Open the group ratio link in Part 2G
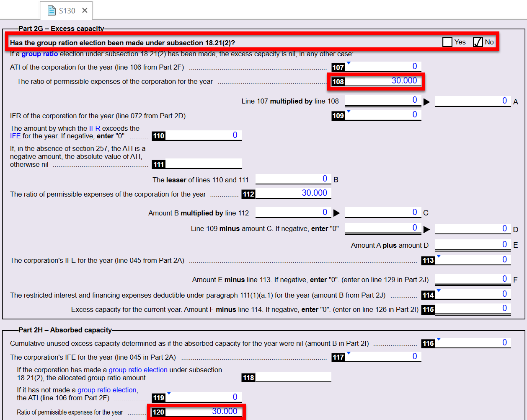Viewport: 527px width, 420px height. pyautogui.click(x=40, y=54)
